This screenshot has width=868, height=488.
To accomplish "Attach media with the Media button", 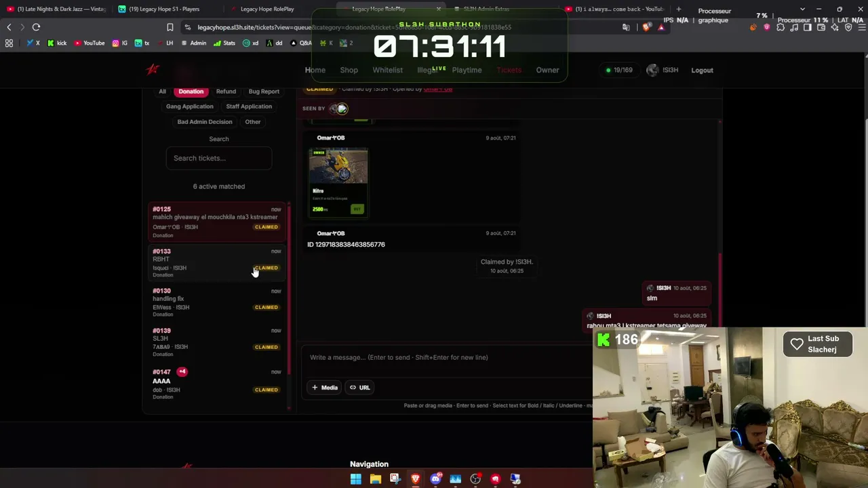I will (325, 388).
